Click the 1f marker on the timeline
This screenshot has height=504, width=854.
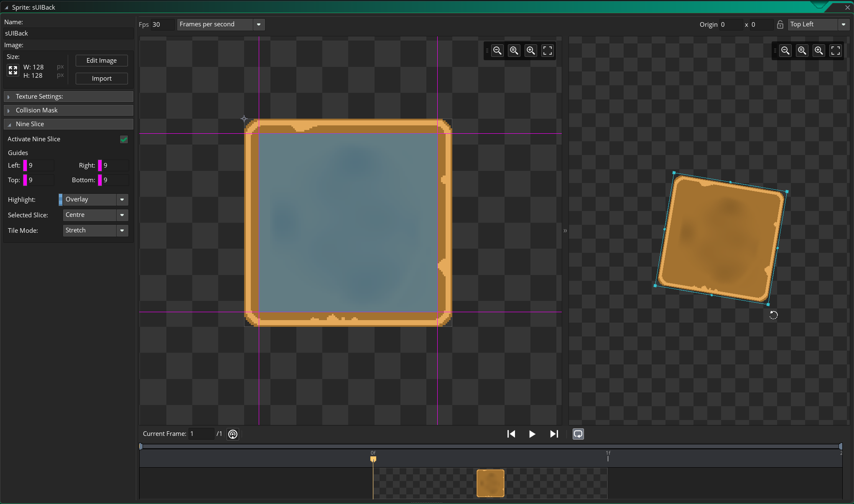(x=608, y=456)
